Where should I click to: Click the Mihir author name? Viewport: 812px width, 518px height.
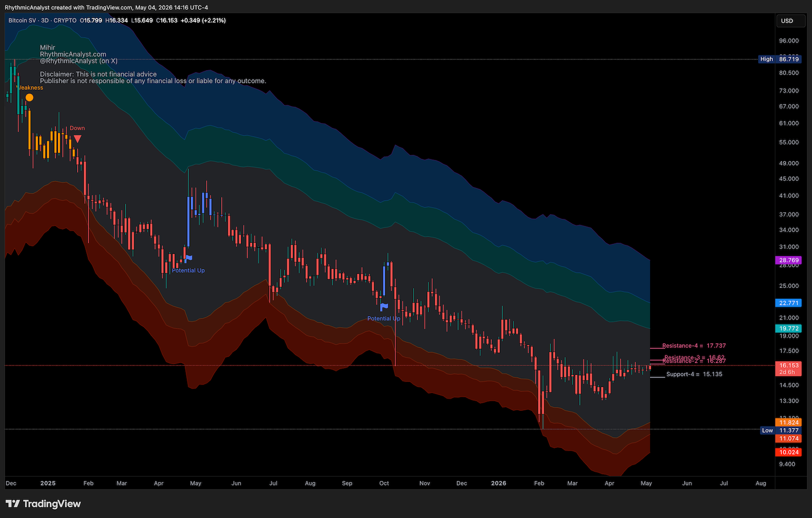tap(48, 48)
